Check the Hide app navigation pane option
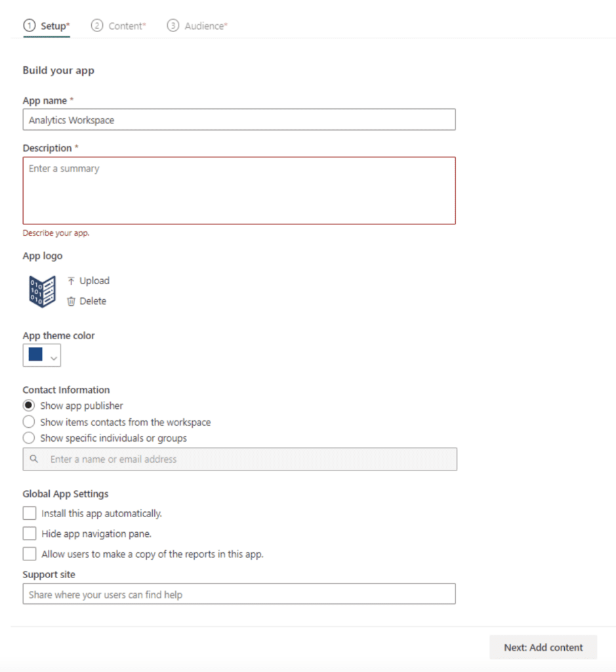This screenshot has width=616, height=672. 29,533
